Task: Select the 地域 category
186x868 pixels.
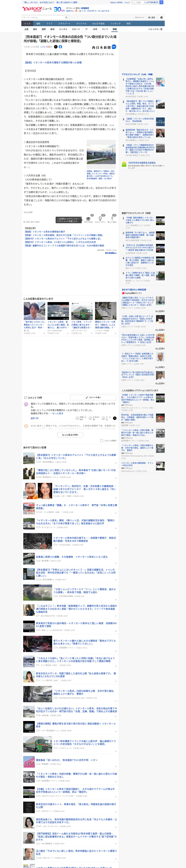Action: point(114,29)
